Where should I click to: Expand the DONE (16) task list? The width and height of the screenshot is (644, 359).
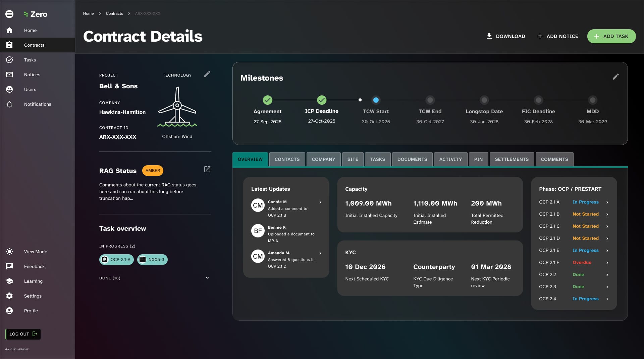[207, 278]
